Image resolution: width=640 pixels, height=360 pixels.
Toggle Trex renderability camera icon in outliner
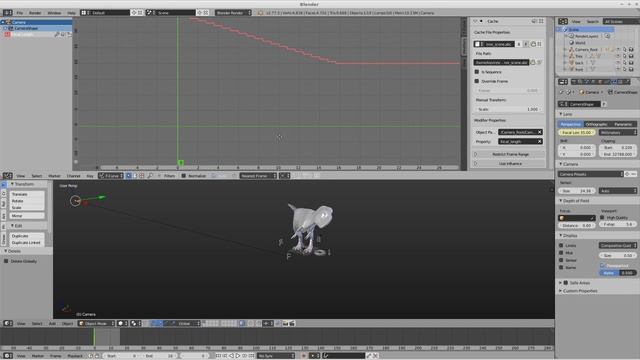pyautogui.click(x=631, y=56)
